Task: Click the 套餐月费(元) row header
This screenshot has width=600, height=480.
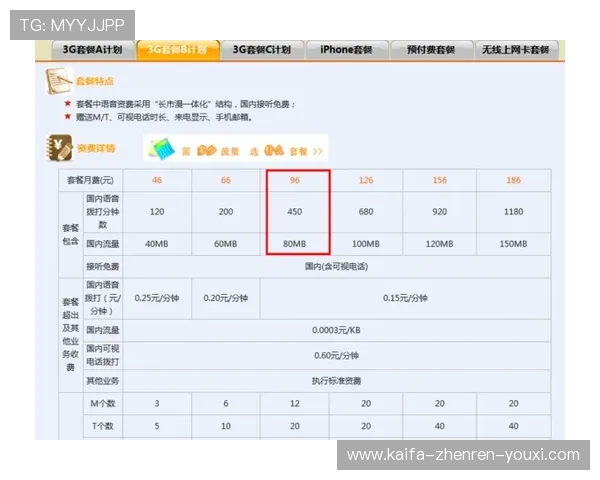Action: point(90,180)
